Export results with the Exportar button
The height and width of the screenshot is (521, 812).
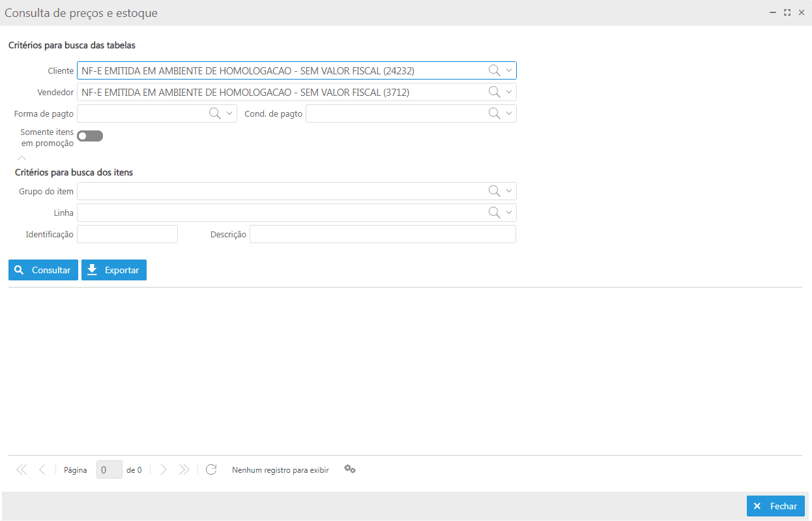[x=114, y=269]
